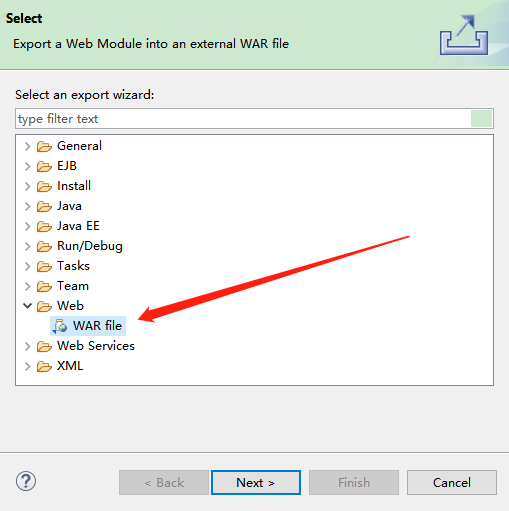This screenshot has height=511, width=509.
Task: Click the XML folder icon
Action: pos(44,366)
